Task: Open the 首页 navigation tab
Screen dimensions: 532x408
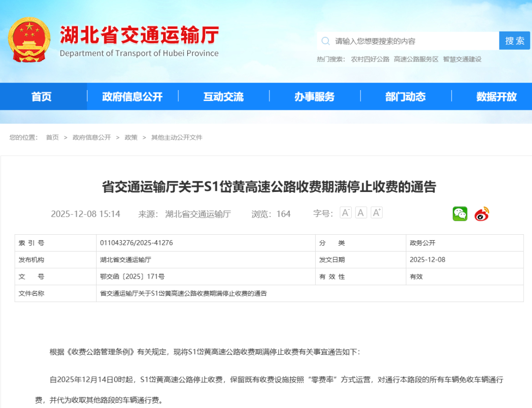Action: pos(41,96)
